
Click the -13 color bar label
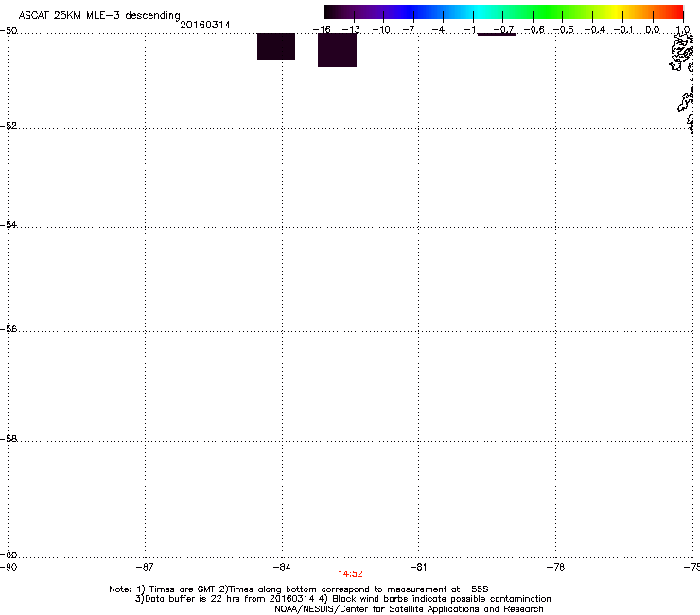point(351,30)
